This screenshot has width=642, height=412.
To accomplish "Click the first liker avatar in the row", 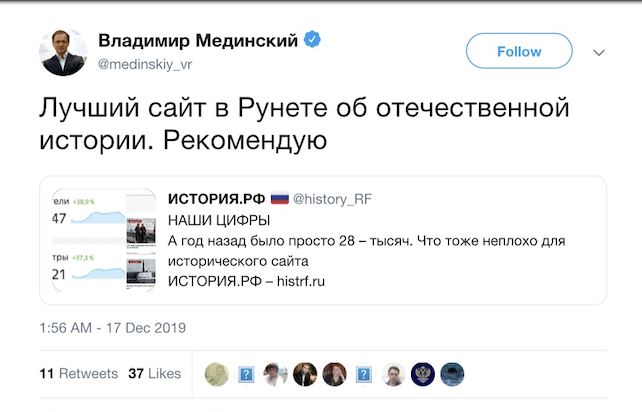I will click(x=216, y=374).
